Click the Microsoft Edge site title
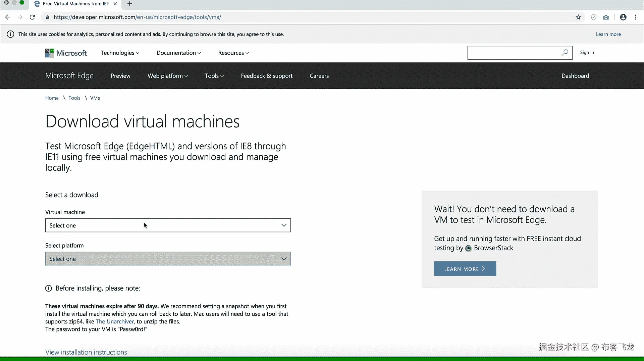The height and width of the screenshot is (361, 644). tap(69, 76)
